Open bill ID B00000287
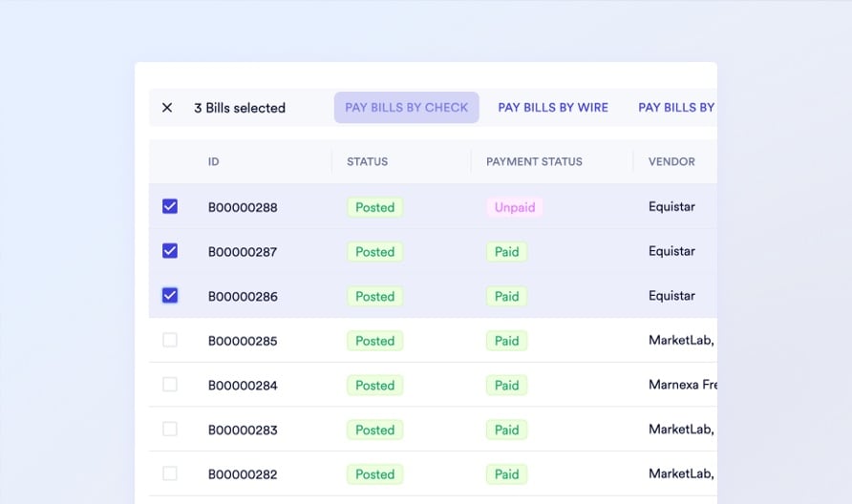 coord(243,252)
